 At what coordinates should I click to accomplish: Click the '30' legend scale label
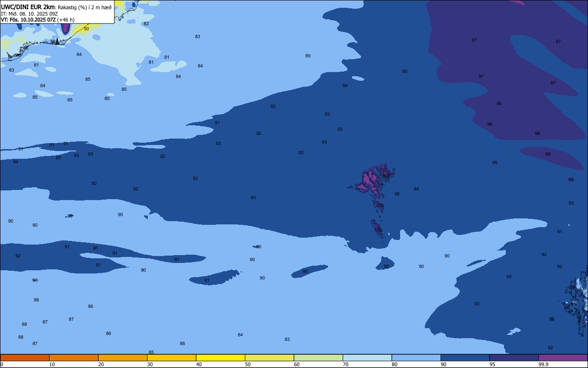coord(150,364)
